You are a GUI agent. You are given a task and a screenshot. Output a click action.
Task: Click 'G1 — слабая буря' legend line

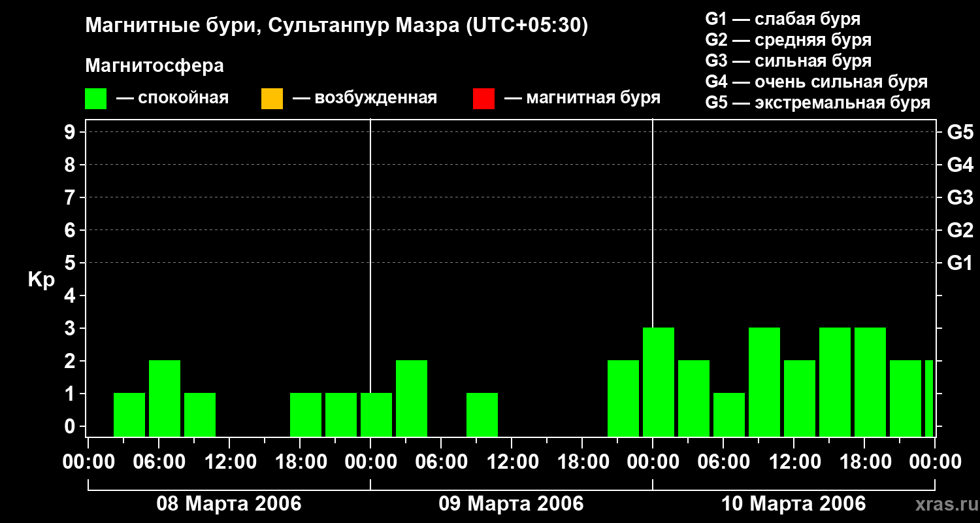click(x=783, y=19)
